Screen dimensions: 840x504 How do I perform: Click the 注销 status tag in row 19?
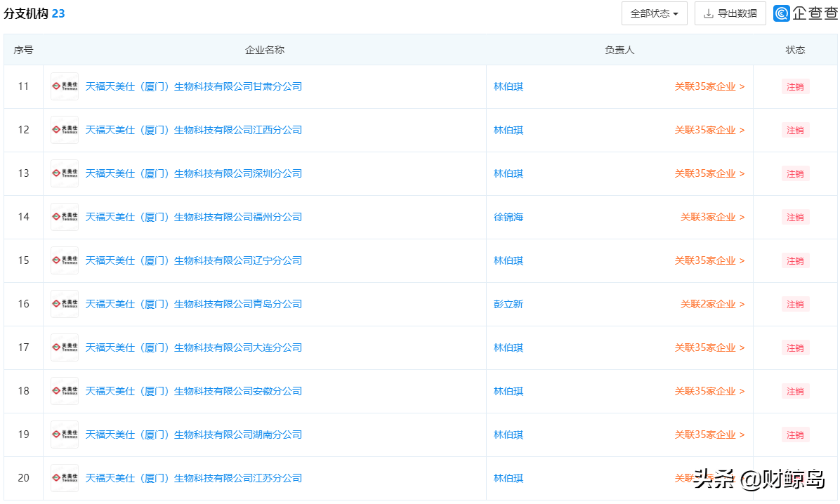(x=795, y=435)
